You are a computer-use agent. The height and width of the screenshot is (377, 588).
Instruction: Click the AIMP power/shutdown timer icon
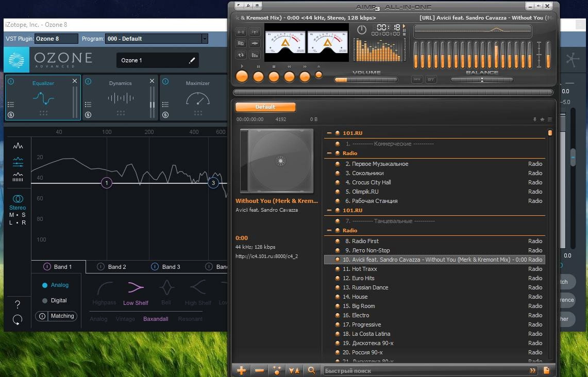361,29
